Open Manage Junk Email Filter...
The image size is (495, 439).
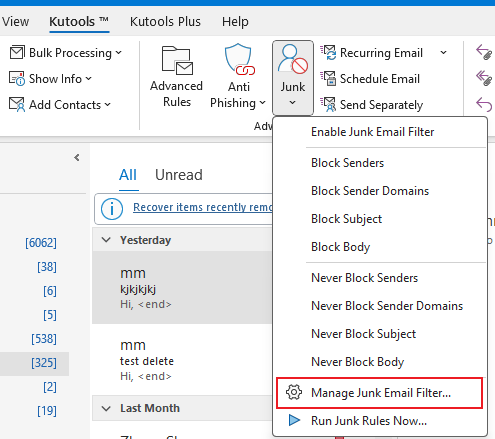point(380,393)
